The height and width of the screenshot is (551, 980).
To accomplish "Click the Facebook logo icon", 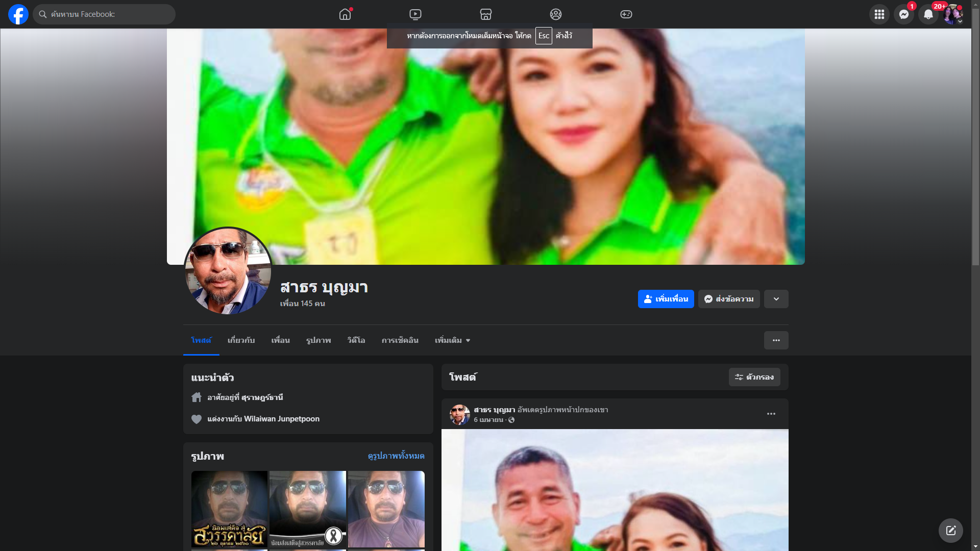I will [18, 14].
